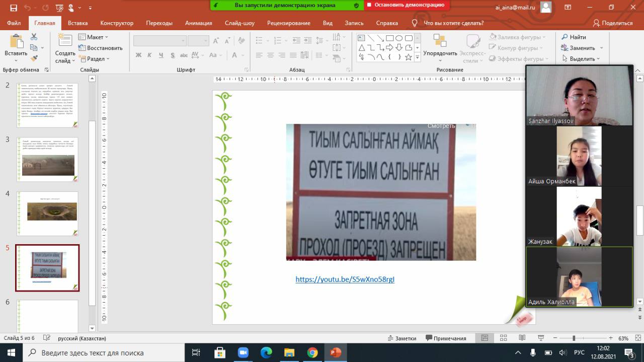Screen dimensions: 644x362
Task: Expand the Макет layout dropdown
Action: pos(94,37)
